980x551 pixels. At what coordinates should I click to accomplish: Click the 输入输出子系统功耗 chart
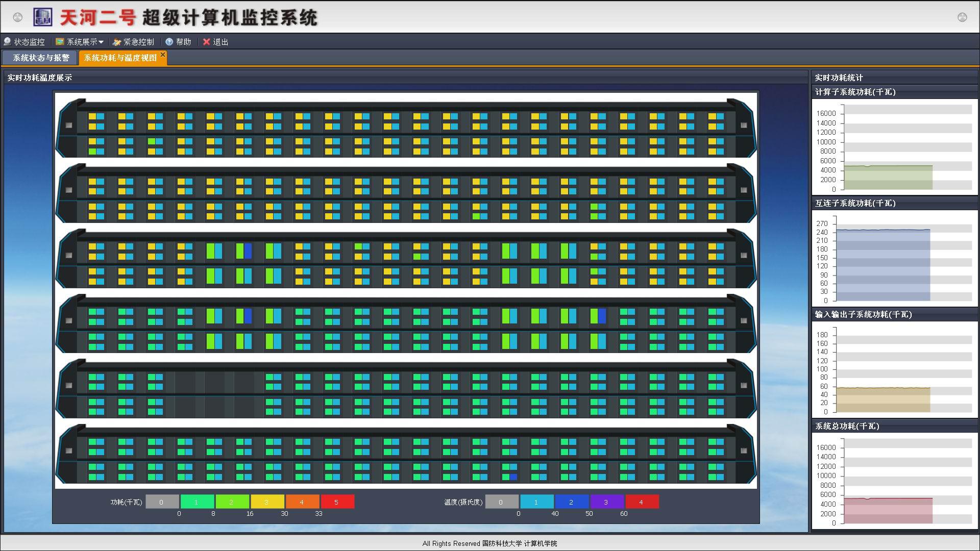pos(895,369)
